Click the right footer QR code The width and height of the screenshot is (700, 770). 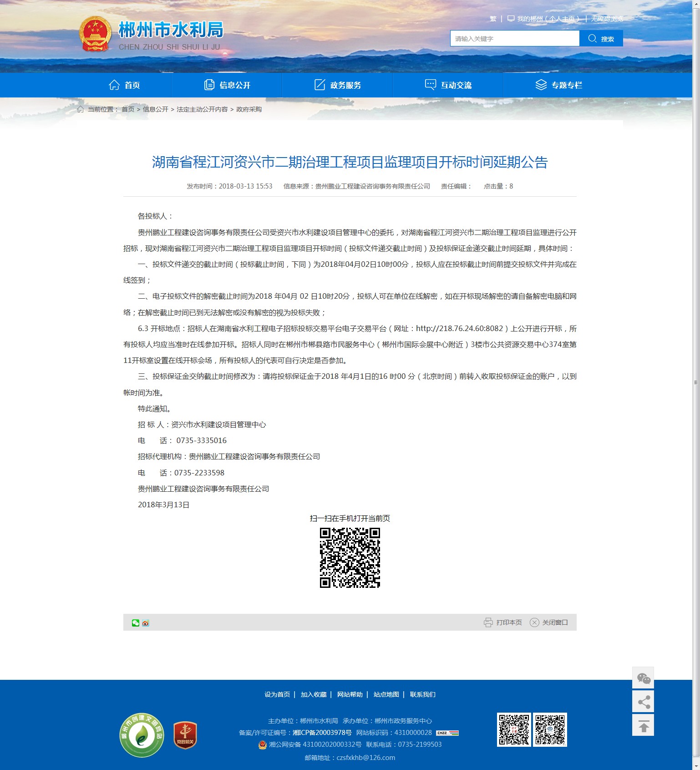tap(550, 729)
